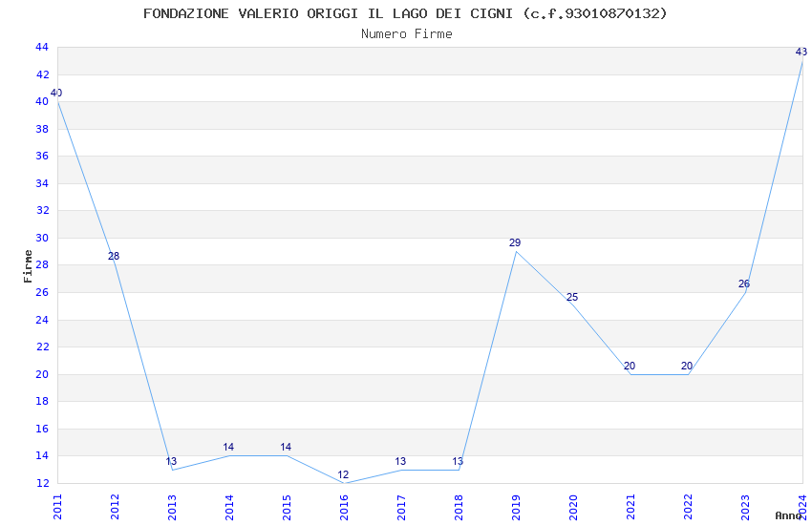Click x-axis year 2018

pos(459,507)
